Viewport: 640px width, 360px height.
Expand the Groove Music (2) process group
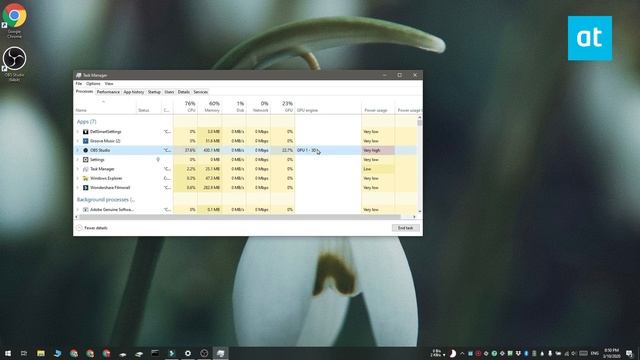click(78, 141)
